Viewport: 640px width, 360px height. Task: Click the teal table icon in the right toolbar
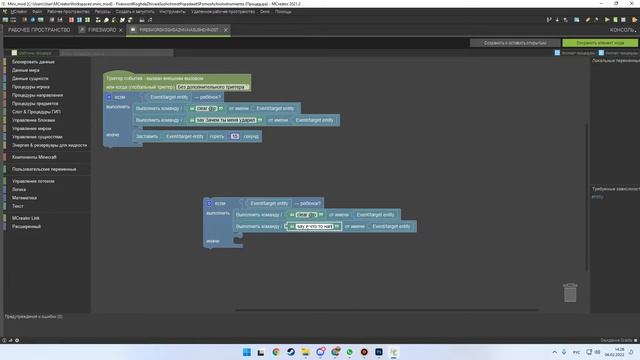pyautogui.click(x=576, y=20)
